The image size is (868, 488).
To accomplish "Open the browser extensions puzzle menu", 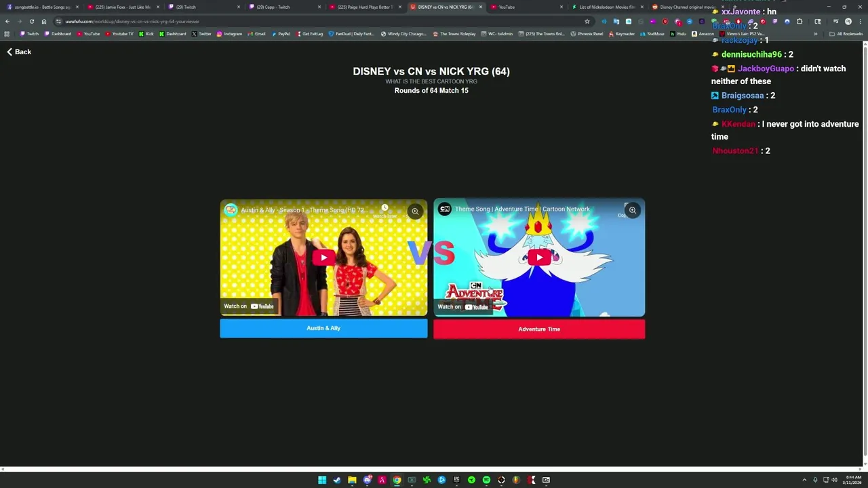I will coord(799,21).
